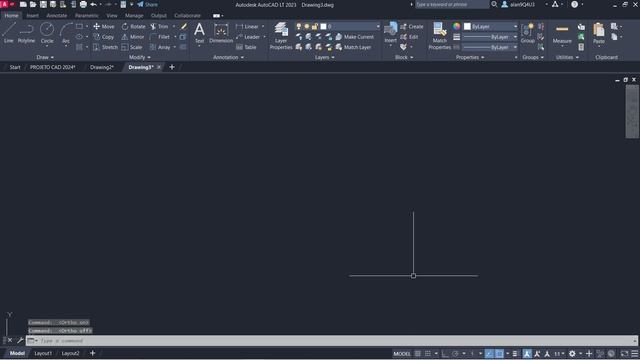Click the Group objects icon
Screen dimensions: 640x360
point(527,33)
